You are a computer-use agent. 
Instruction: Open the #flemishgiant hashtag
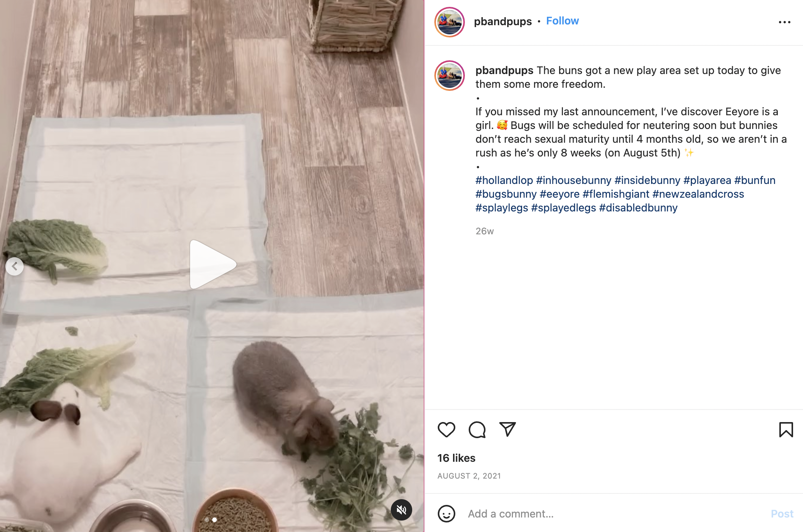click(x=616, y=194)
